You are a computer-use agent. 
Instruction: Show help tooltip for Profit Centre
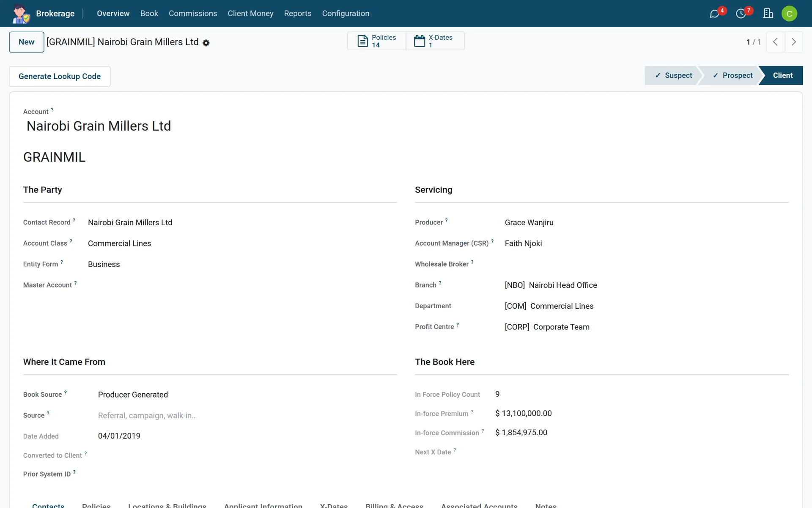click(458, 325)
